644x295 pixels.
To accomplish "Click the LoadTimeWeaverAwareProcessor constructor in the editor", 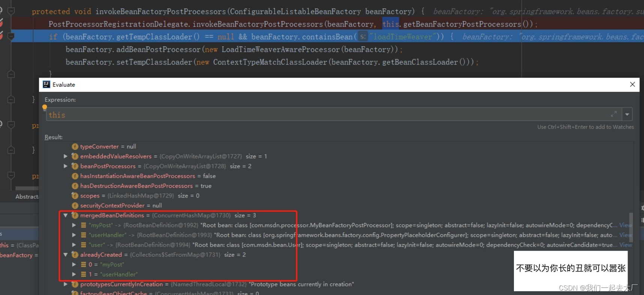I will tap(280, 49).
